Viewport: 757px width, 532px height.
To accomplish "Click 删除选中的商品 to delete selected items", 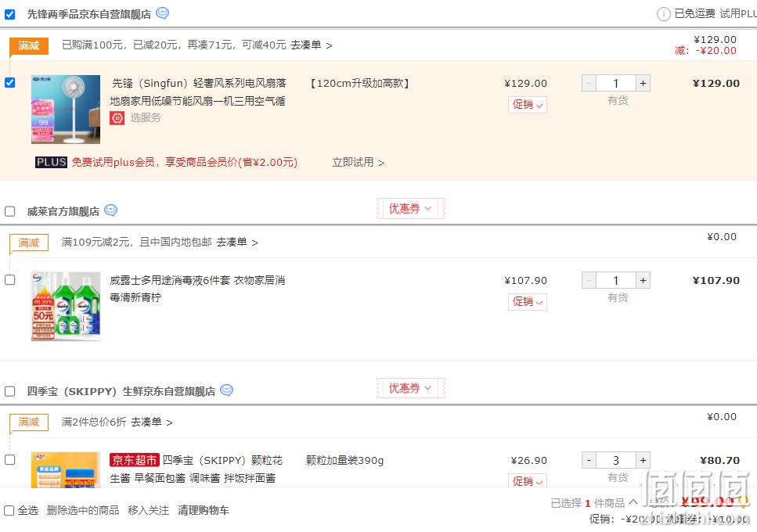I will [x=83, y=510].
